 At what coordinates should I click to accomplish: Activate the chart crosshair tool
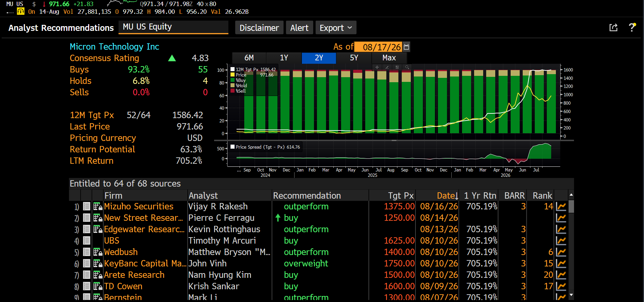point(377,67)
